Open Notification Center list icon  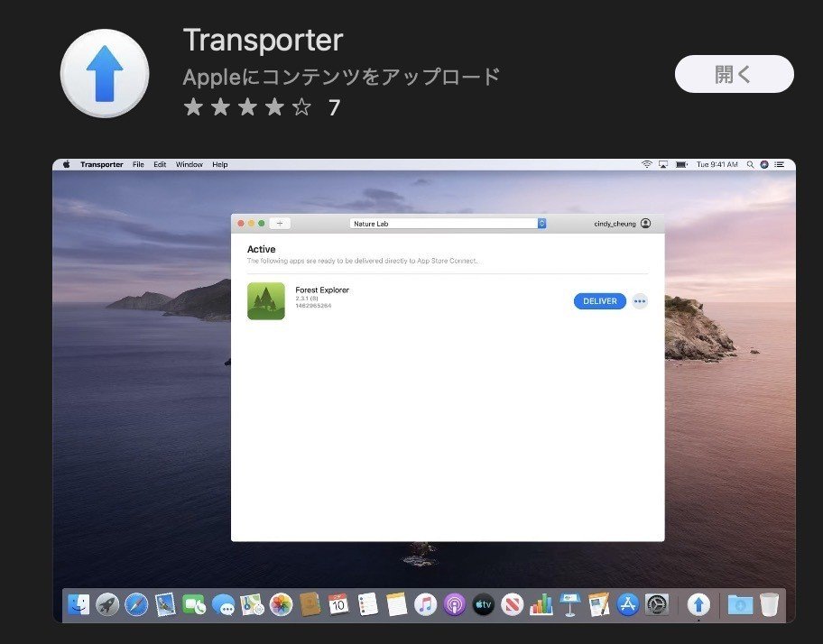(780, 164)
